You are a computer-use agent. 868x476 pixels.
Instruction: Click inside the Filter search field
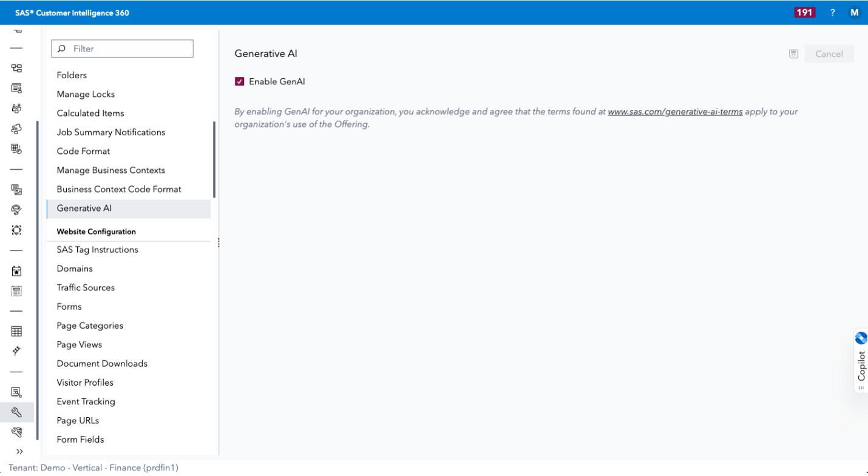pyautogui.click(x=121, y=49)
